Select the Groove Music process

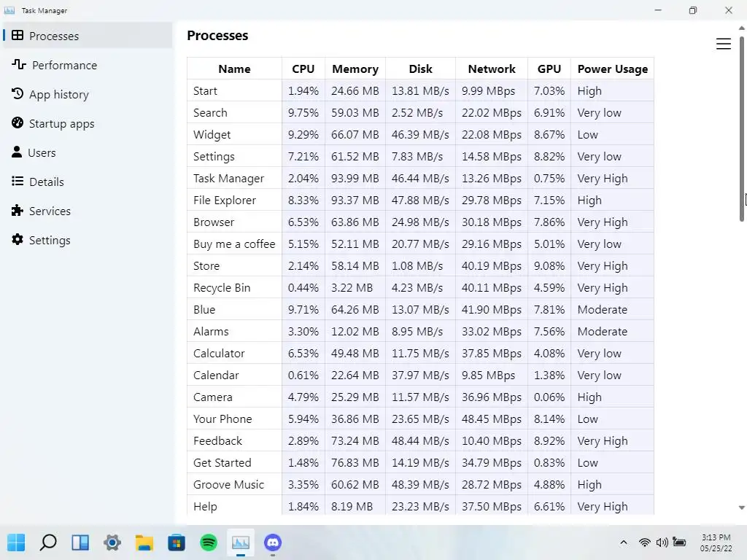(228, 485)
